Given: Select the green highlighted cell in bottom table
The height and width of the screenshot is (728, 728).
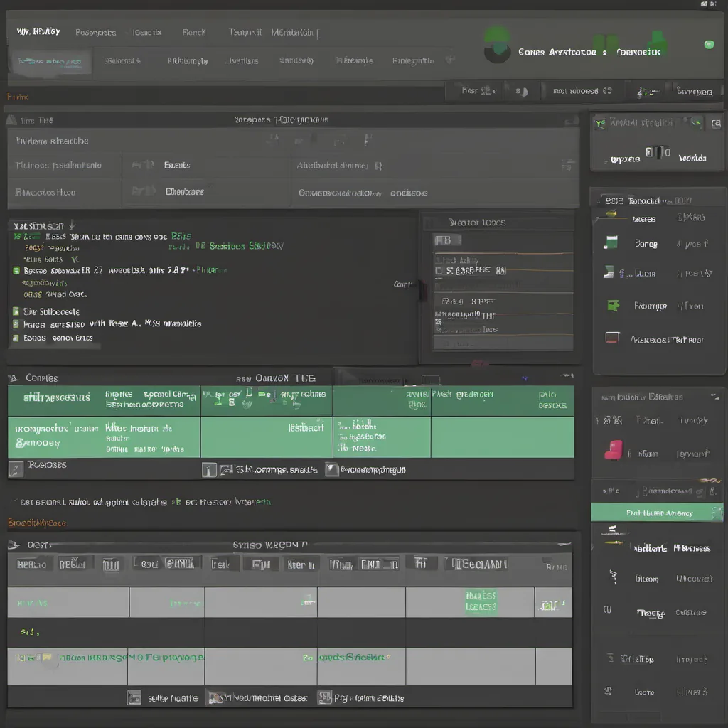Looking at the screenshot, I should pyautogui.click(x=480, y=601).
